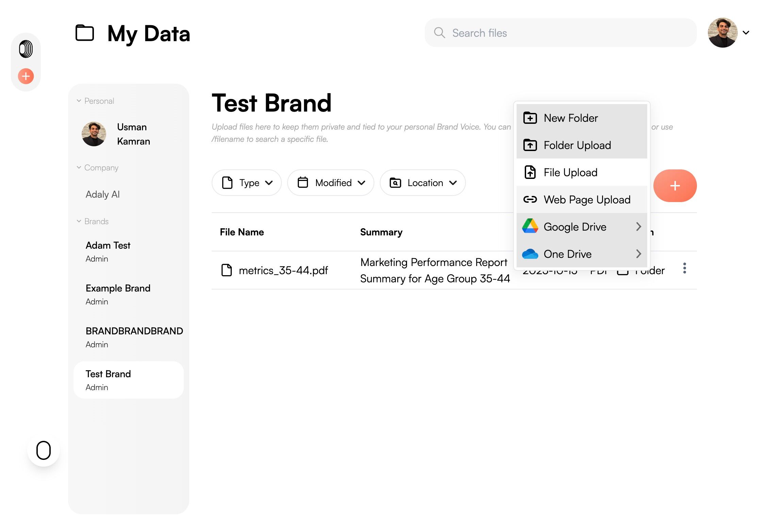
Task: Click the folder icon beside the My Data title
Action: (x=85, y=33)
